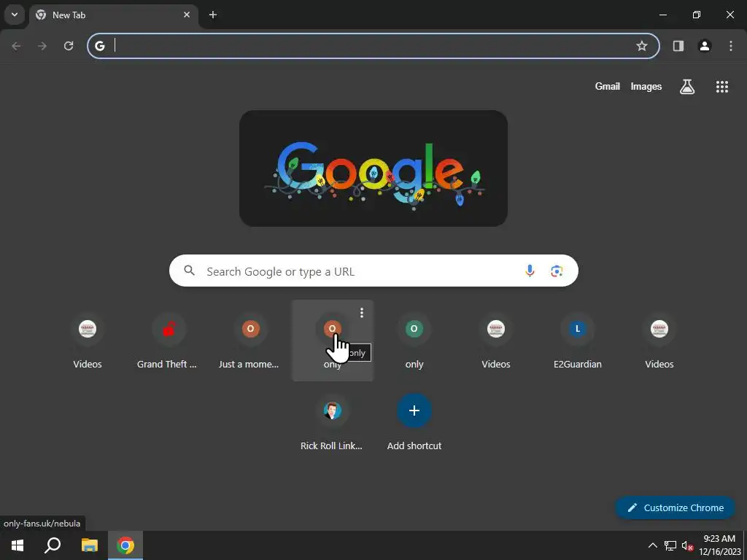Open Chrome's three-dot main menu
This screenshot has width=747, height=560.
coord(731,46)
